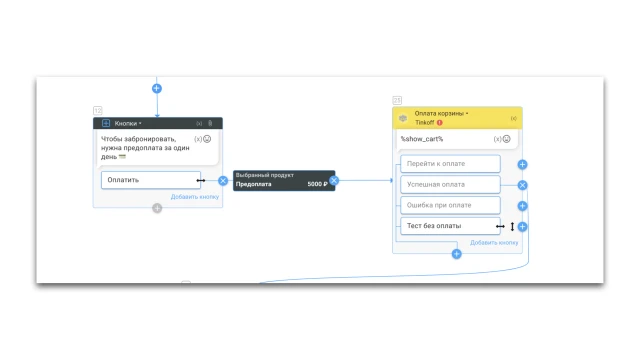Insert an emoji in the %show_cart% message
640x360 pixels.
coord(507,139)
